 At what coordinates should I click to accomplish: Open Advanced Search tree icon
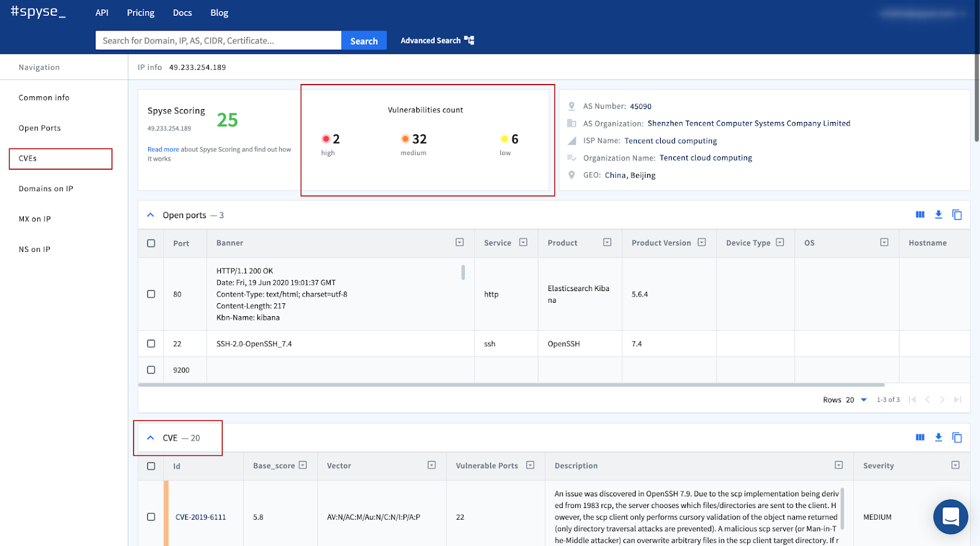click(469, 40)
